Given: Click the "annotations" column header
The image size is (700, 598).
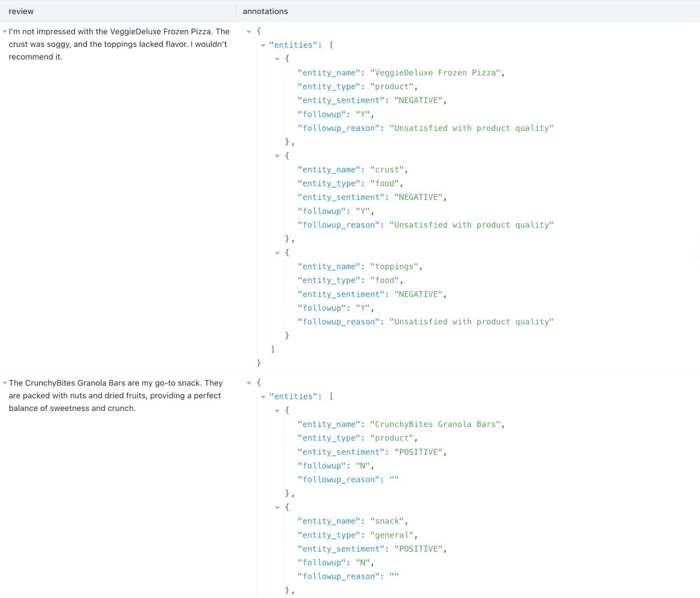Looking at the screenshot, I should coord(265,11).
